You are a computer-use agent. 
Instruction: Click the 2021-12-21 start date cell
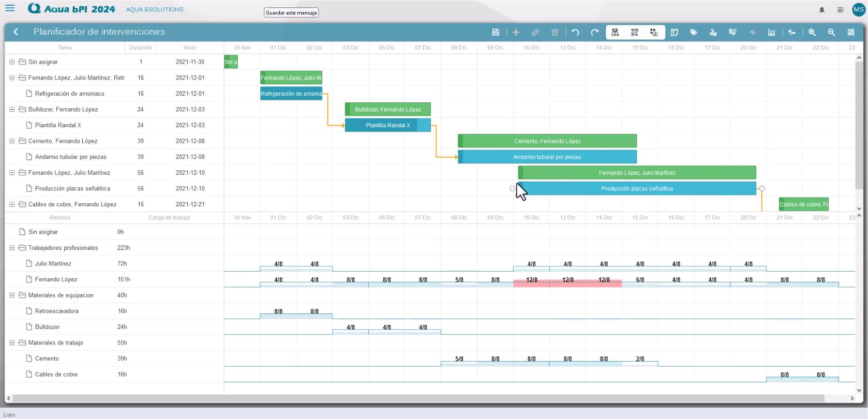click(190, 204)
